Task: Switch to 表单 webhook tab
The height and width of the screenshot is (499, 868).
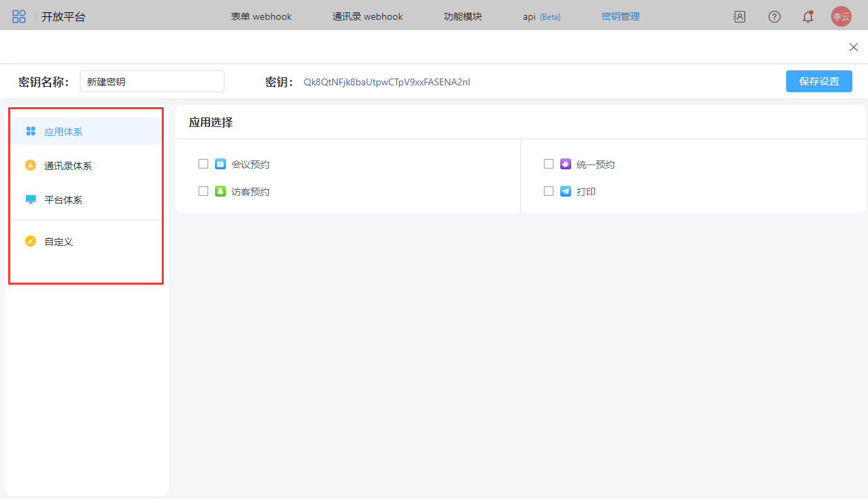Action: (261, 16)
